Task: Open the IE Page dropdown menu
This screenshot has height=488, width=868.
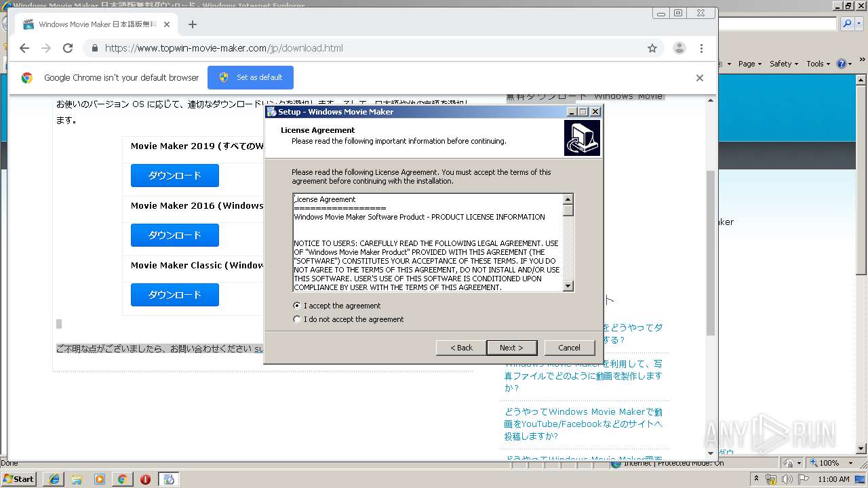Action: (x=749, y=64)
